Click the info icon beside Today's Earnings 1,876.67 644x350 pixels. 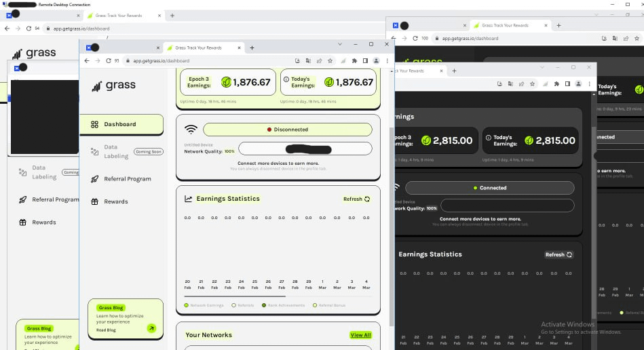(x=286, y=79)
